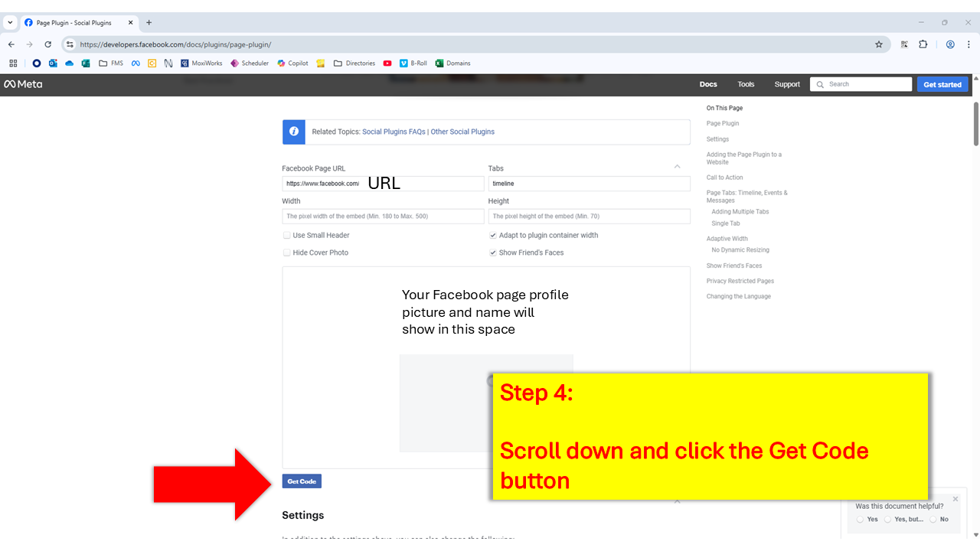The image size is (980, 551).
Task: Toggle the Use Small Header checkbox
Action: click(x=287, y=236)
